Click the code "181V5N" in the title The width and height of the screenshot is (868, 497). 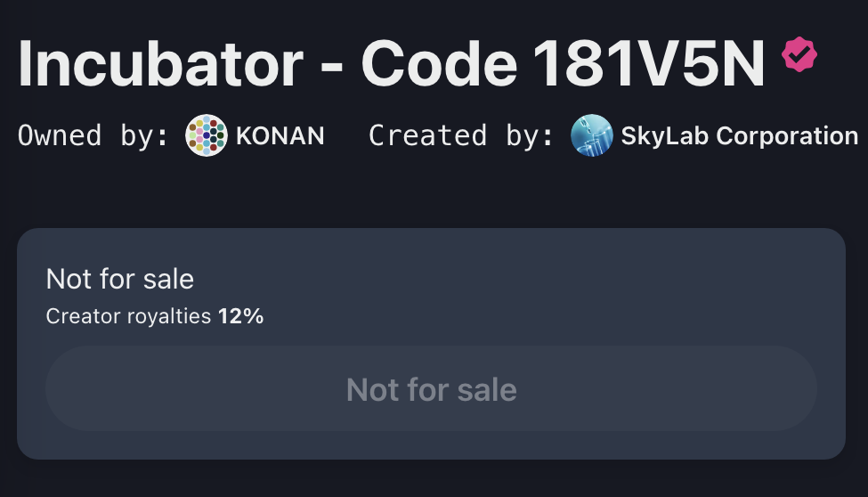coord(648,64)
